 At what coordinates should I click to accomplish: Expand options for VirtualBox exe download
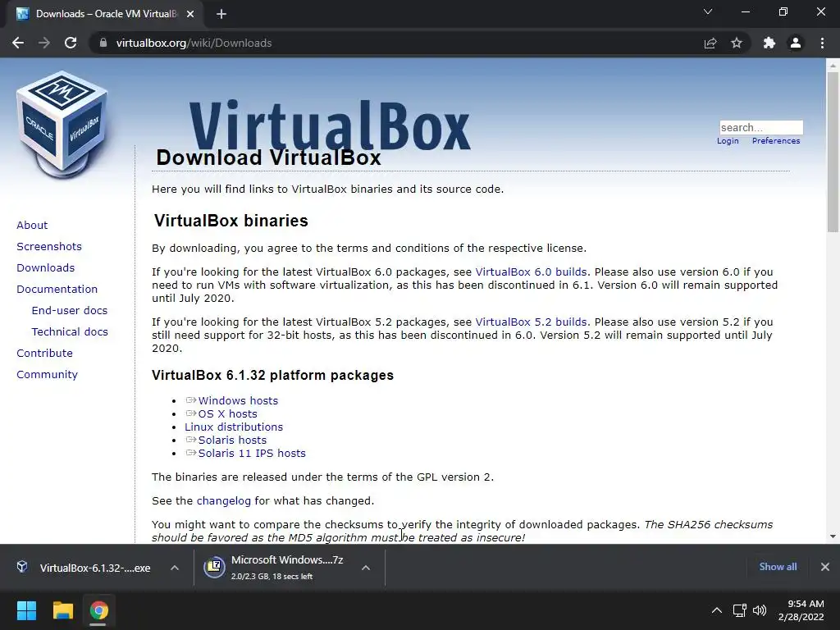click(x=175, y=568)
